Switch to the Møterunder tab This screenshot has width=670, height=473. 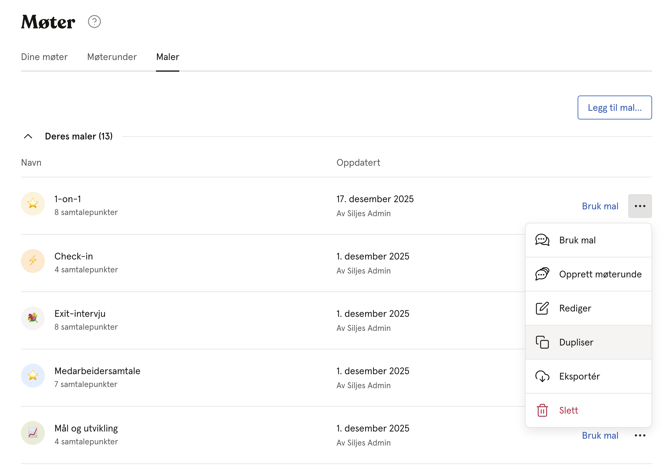click(x=112, y=57)
